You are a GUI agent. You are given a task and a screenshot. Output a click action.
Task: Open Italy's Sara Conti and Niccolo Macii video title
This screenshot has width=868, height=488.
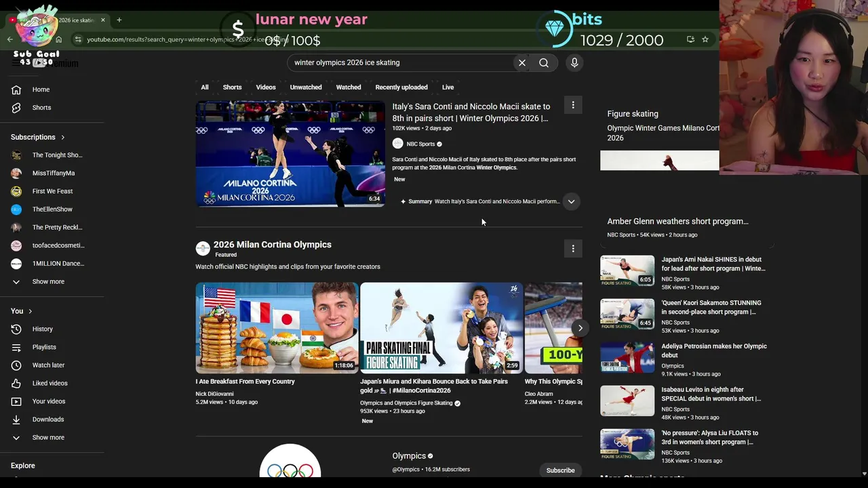coord(471,113)
